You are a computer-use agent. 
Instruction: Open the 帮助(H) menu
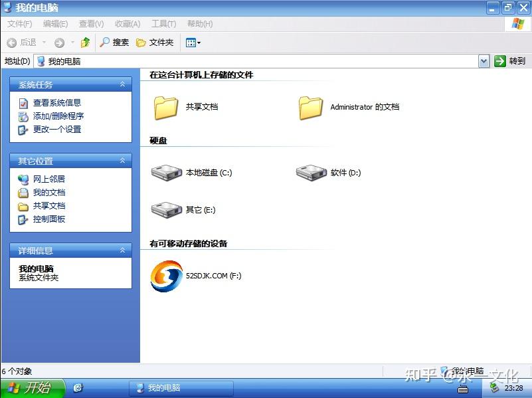tap(200, 24)
